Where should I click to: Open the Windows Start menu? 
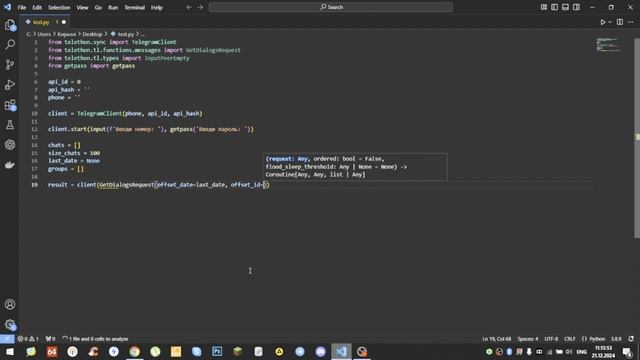click(x=10, y=351)
